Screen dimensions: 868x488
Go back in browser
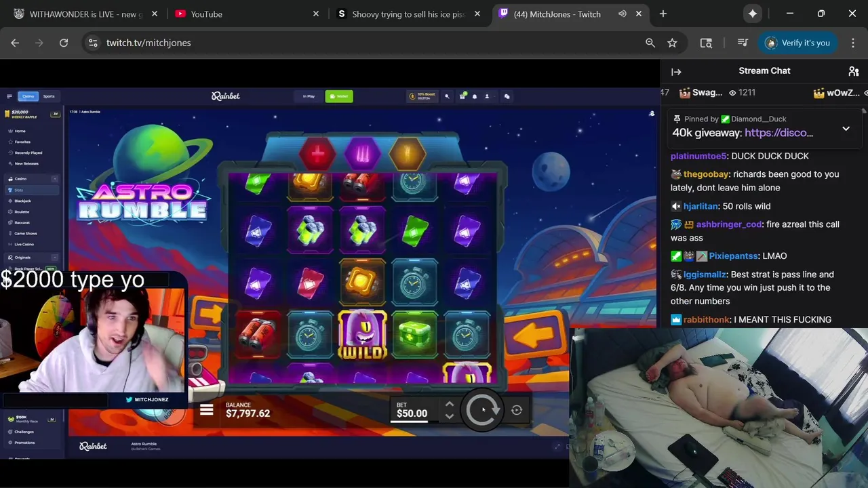[x=15, y=43]
